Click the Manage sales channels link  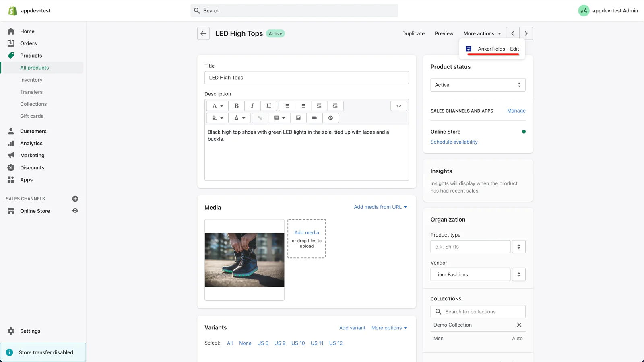click(516, 111)
